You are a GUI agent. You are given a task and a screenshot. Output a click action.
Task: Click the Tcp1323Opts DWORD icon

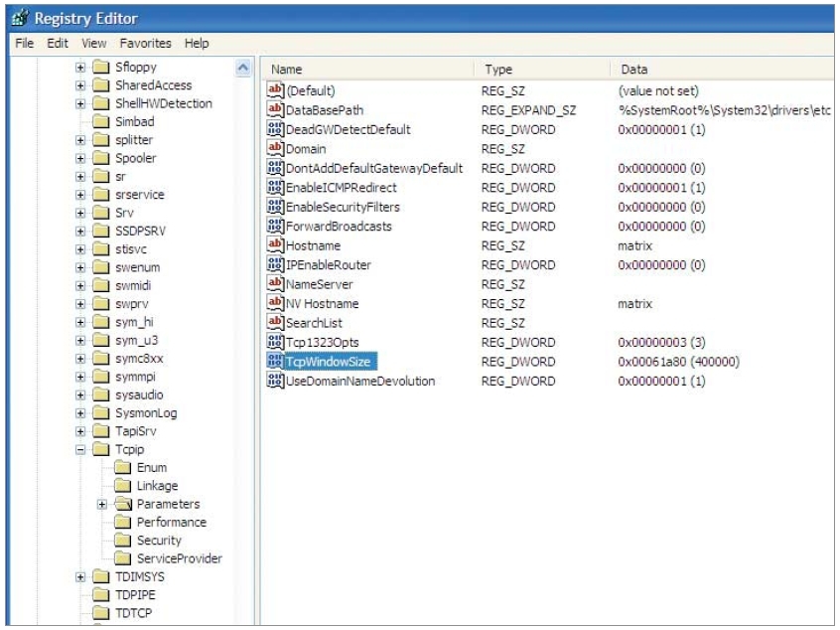275,341
